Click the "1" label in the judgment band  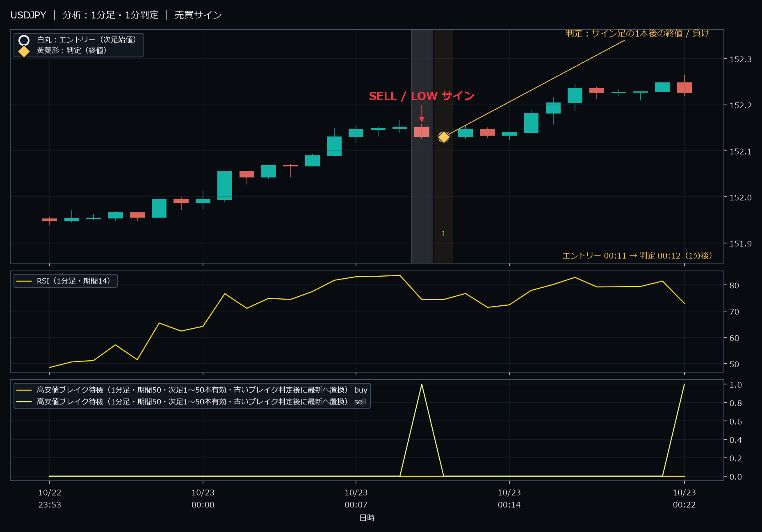(x=443, y=234)
